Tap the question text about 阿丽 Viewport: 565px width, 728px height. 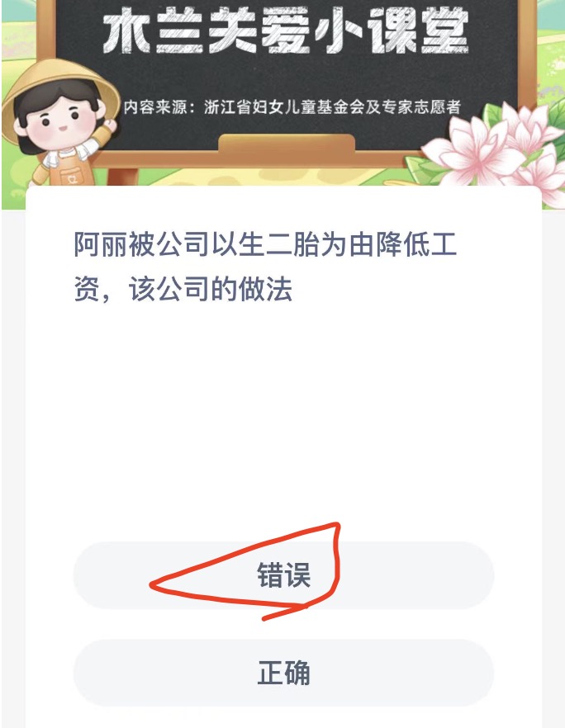pyautogui.click(x=265, y=267)
